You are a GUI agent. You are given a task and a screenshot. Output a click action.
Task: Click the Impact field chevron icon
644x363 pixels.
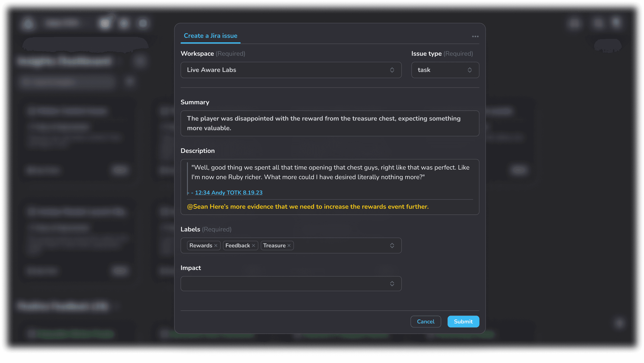(x=392, y=284)
